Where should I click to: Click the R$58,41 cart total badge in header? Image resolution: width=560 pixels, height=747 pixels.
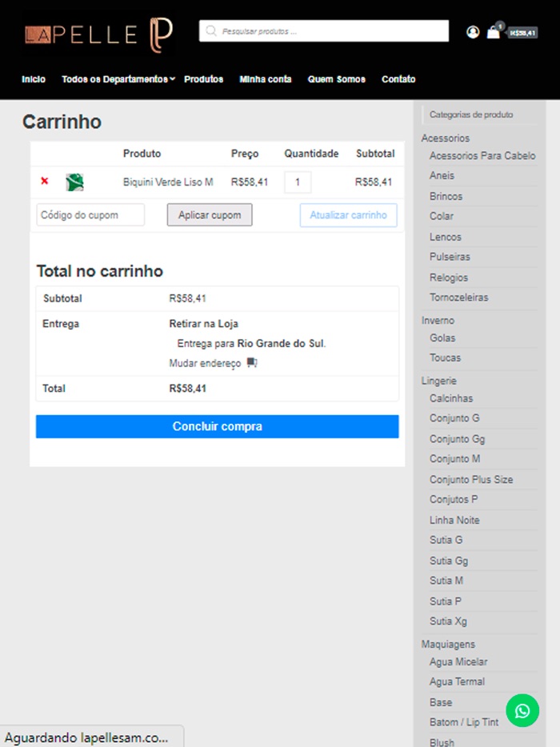point(522,33)
